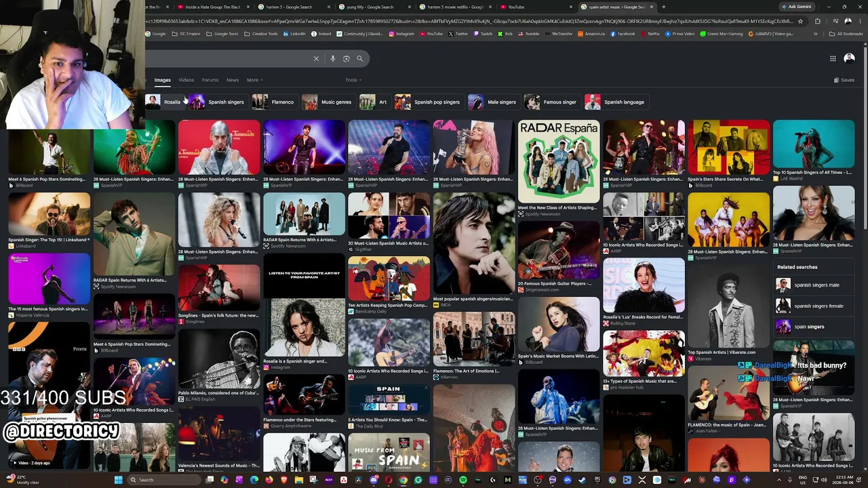Filter images by Spanish pop singers chip
The image size is (868, 488).
[428, 102]
